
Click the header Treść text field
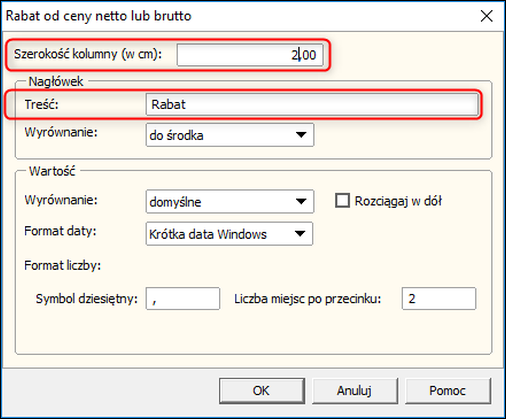pos(312,104)
